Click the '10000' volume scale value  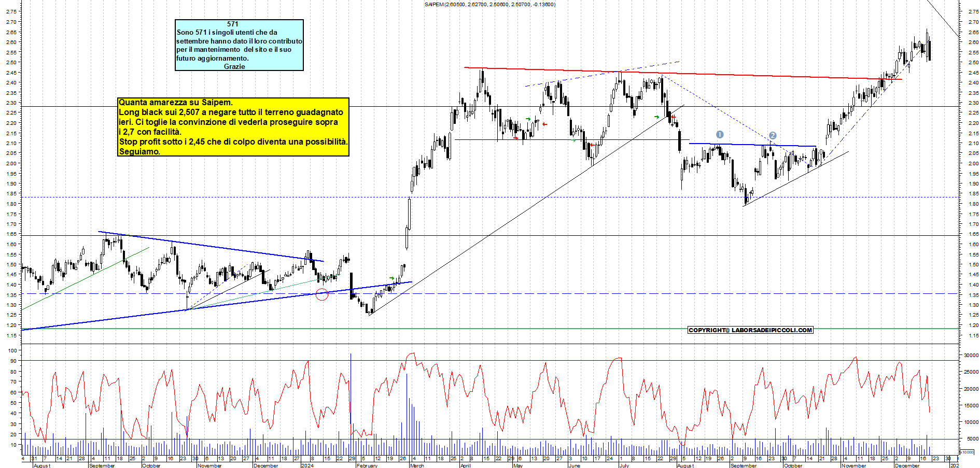click(x=971, y=422)
